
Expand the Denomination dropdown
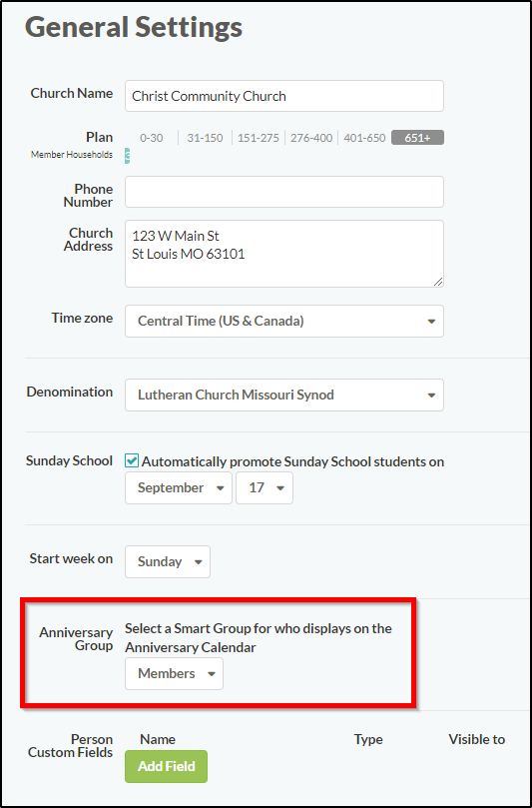tap(283, 395)
